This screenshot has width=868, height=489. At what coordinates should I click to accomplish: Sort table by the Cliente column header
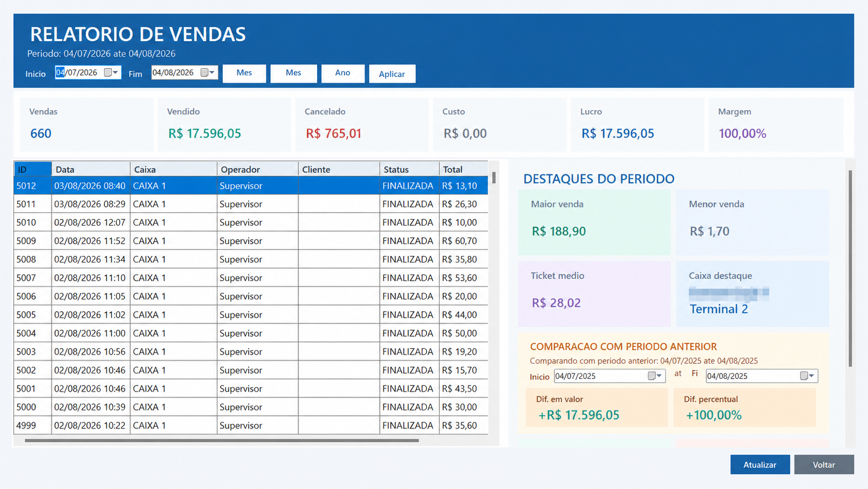click(339, 169)
